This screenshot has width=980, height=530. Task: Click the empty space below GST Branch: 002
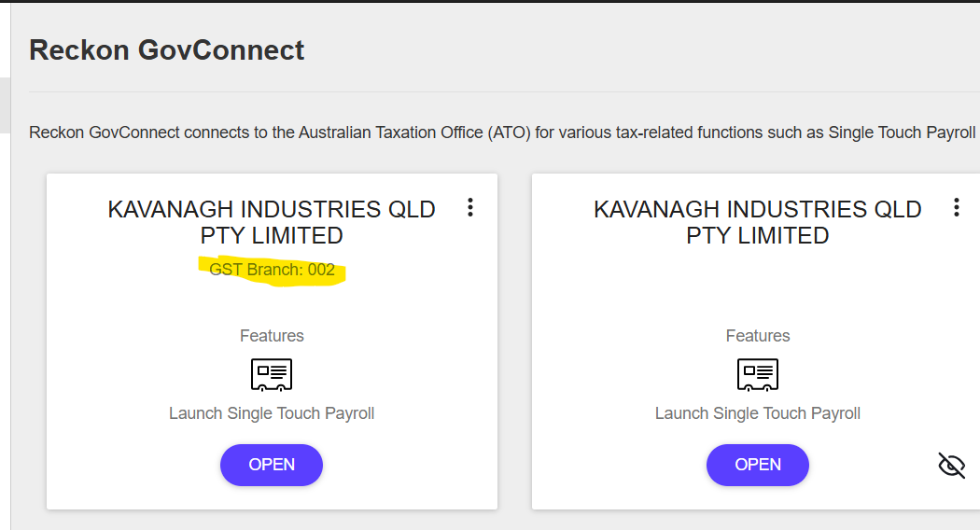click(x=272, y=303)
